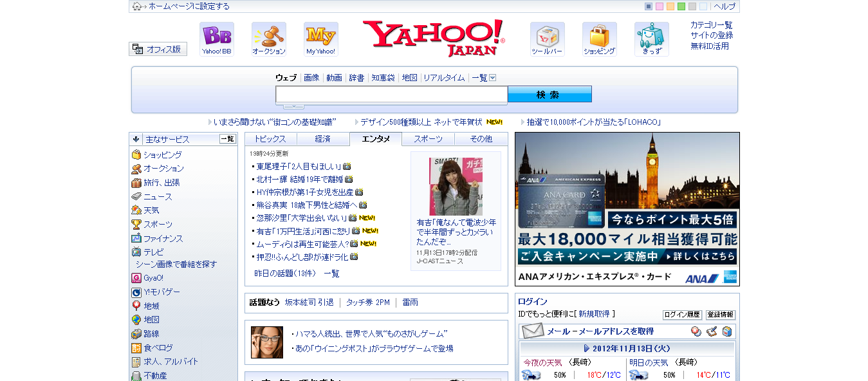Click the ニュース sidebar icon
The height and width of the screenshot is (381, 868).
click(x=136, y=196)
